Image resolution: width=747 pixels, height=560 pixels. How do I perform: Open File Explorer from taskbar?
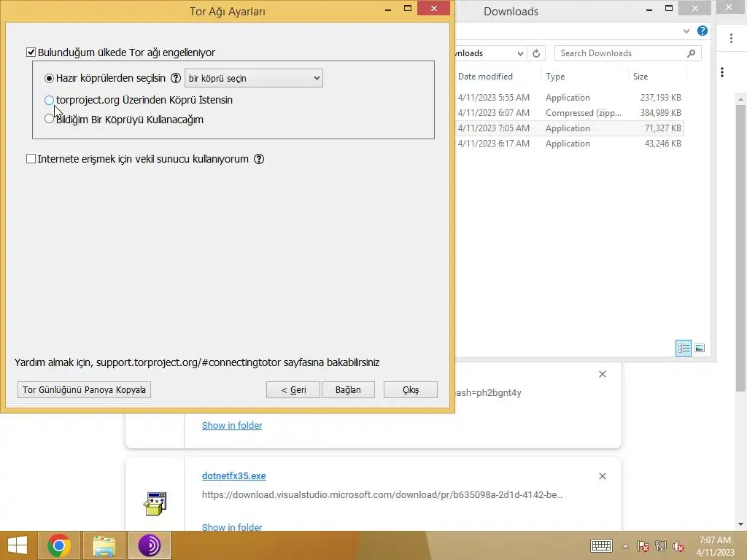pyautogui.click(x=104, y=545)
